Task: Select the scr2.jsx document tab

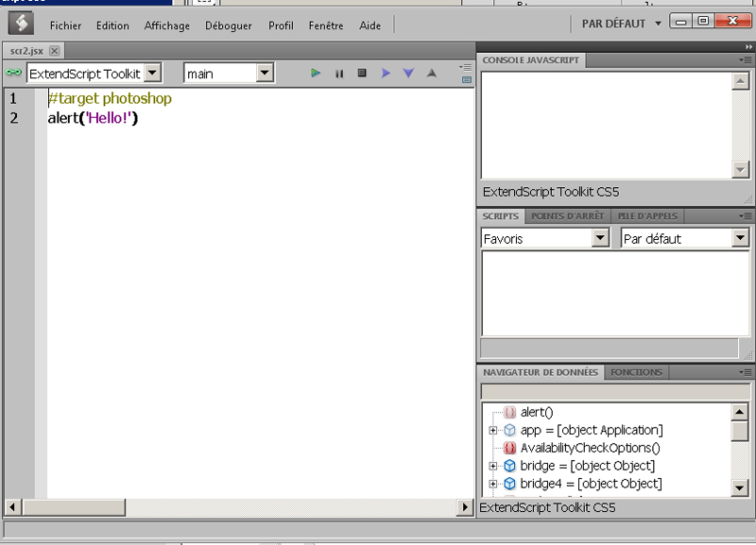Action: tap(33, 51)
